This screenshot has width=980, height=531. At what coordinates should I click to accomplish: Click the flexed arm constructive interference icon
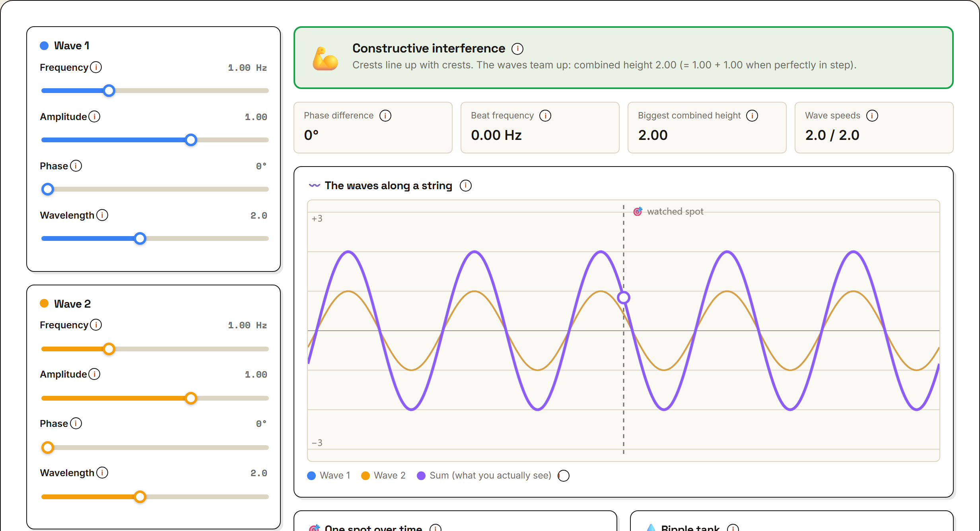tap(325, 59)
